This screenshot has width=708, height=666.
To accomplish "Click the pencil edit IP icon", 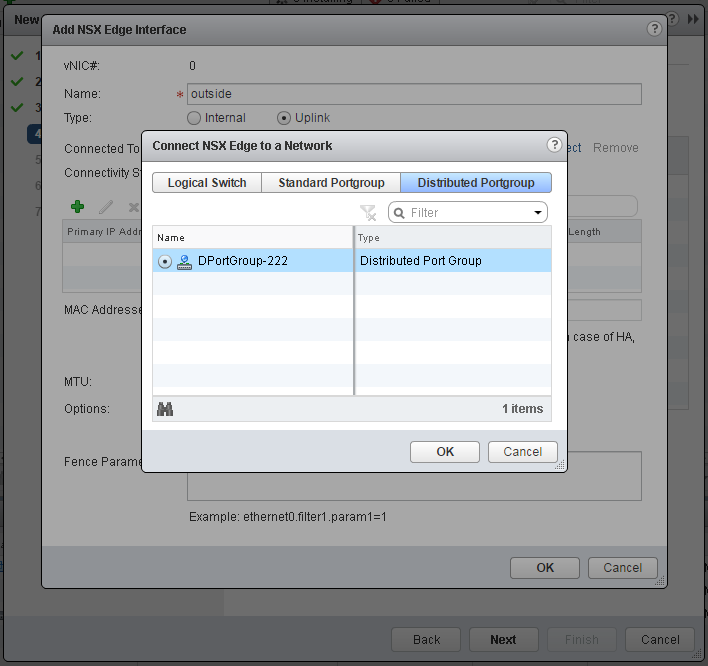I will point(106,207).
